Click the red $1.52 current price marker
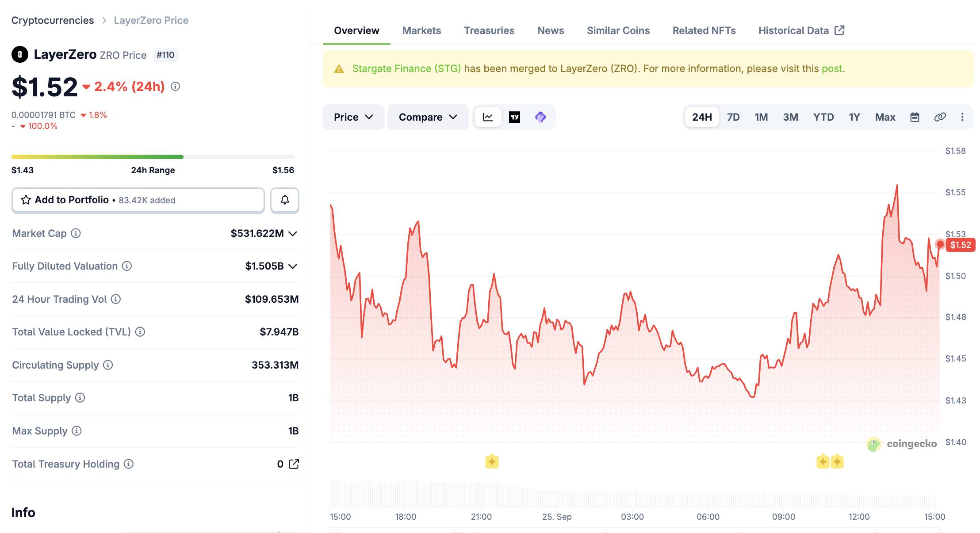The height and width of the screenshot is (533, 980). click(960, 245)
